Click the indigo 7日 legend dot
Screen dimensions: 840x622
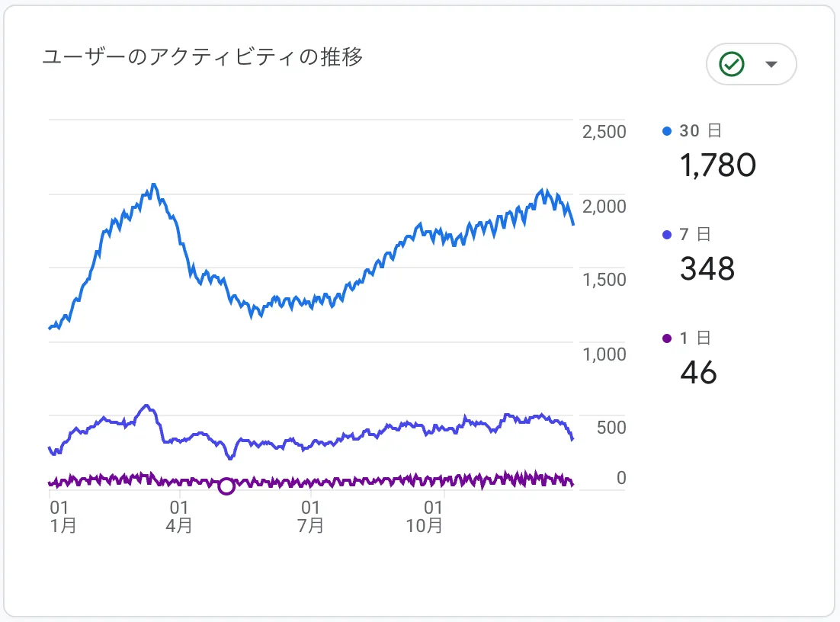[666, 234]
